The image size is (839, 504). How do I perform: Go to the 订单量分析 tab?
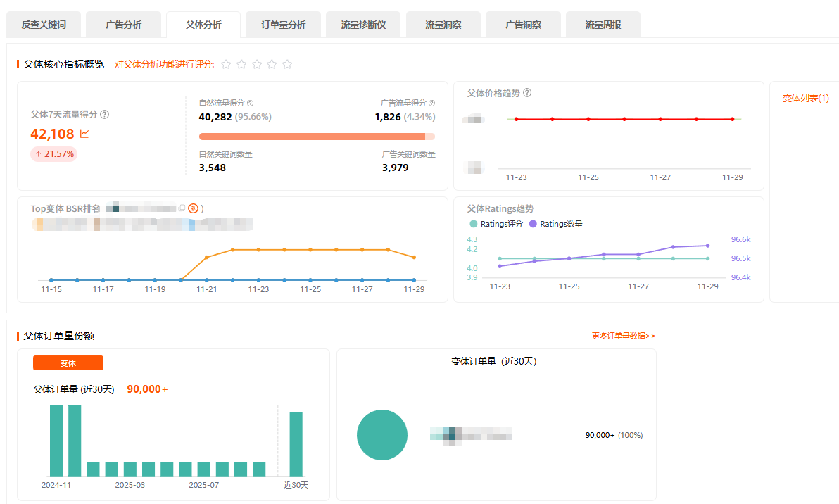[x=283, y=25]
